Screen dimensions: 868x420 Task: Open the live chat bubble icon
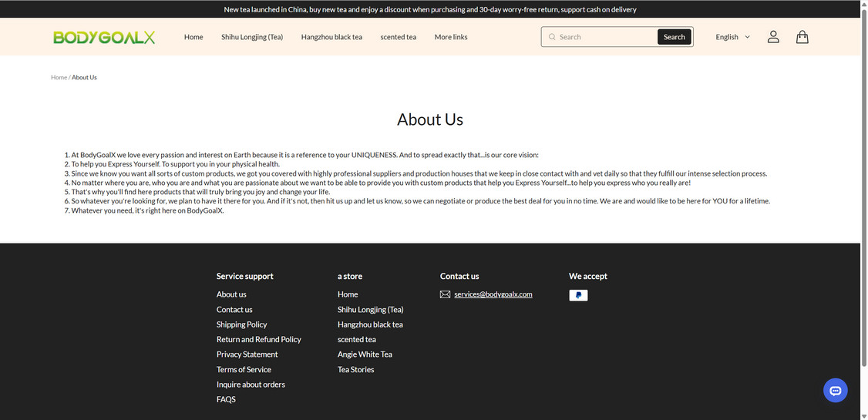coord(836,390)
